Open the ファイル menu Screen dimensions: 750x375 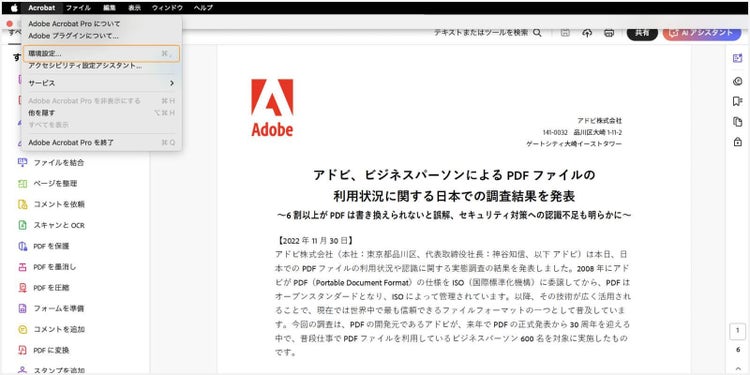(x=78, y=8)
